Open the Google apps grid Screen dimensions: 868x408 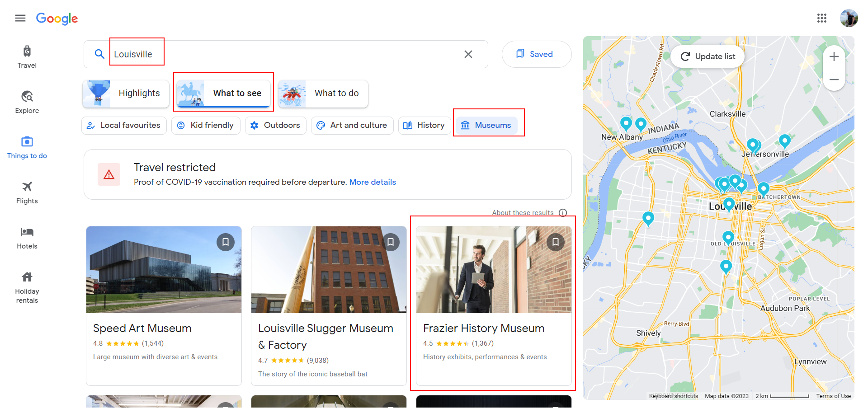click(822, 18)
